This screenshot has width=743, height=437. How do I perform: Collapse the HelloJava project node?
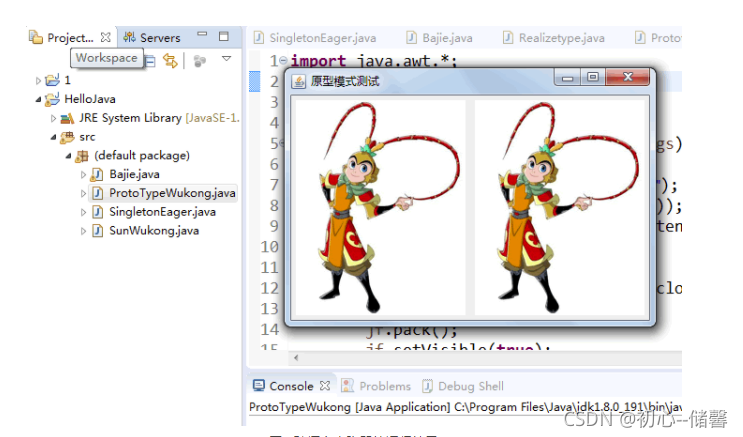[38, 100]
